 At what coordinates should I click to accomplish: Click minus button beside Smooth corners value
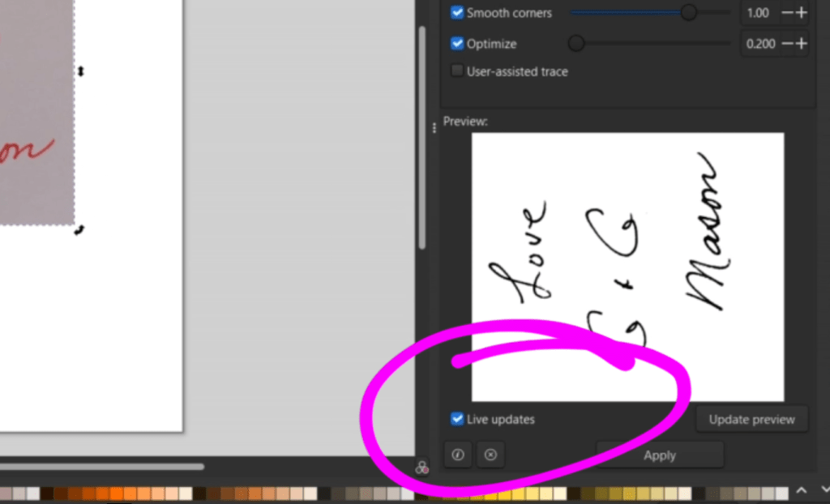coord(787,13)
